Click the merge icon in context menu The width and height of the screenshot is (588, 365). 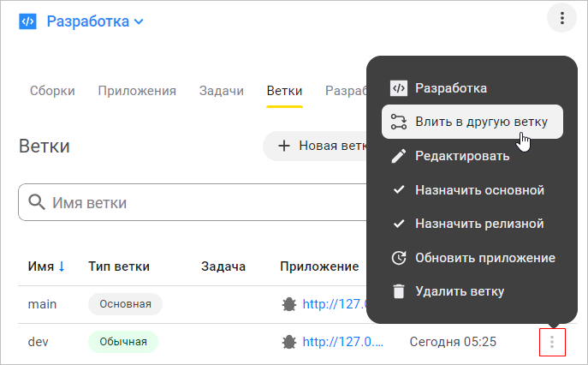[399, 122]
